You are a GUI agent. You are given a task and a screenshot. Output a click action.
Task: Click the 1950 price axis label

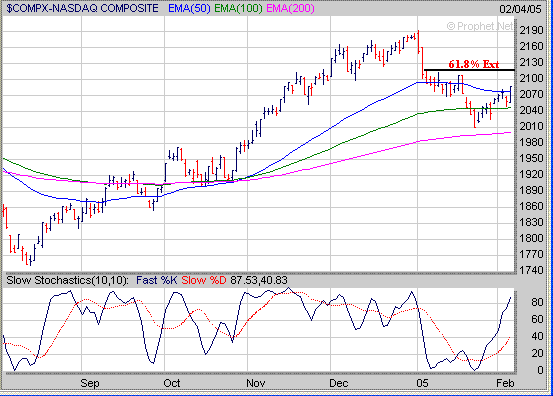(531, 158)
